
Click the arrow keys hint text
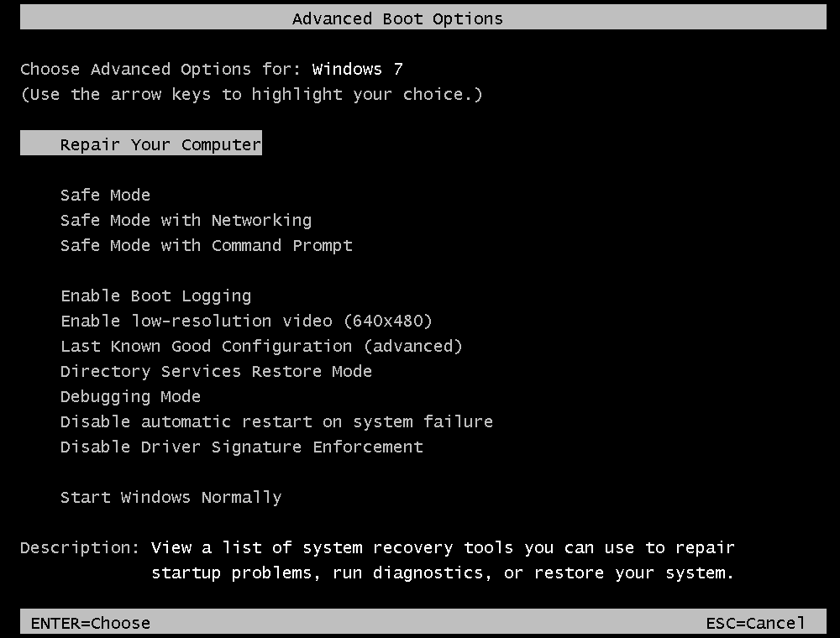(x=251, y=94)
